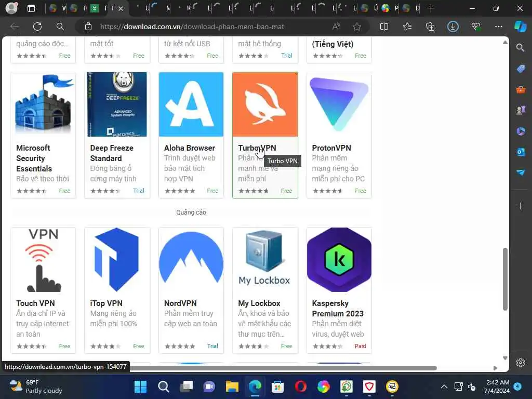Image resolution: width=532 pixels, height=399 pixels.
Task: Open Opera browser from taskbar
Action: (301, 387)
